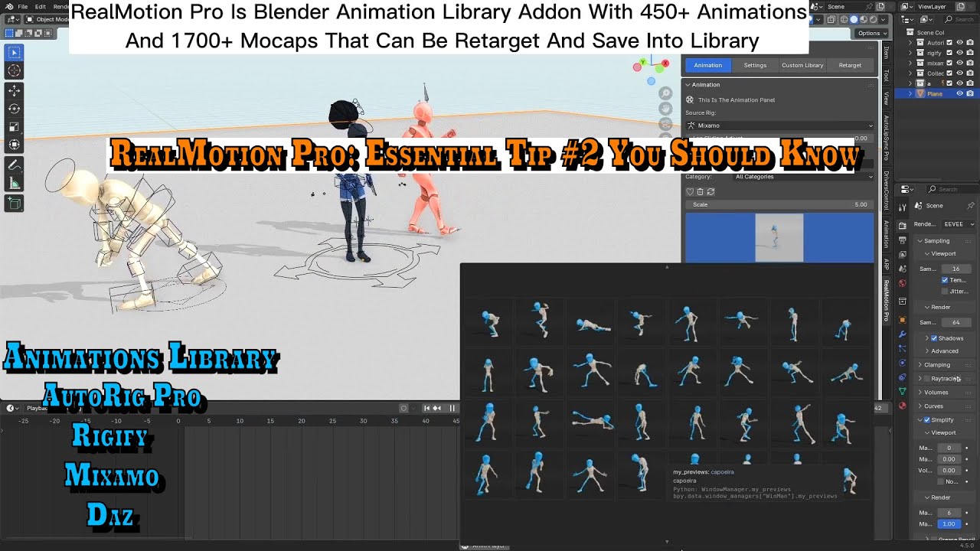Click the refresh icon above Scale

(710, 192)
